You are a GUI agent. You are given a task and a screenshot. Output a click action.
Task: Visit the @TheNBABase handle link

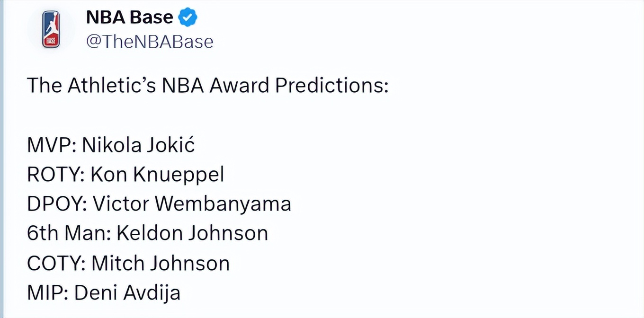[x=150, y=42]
